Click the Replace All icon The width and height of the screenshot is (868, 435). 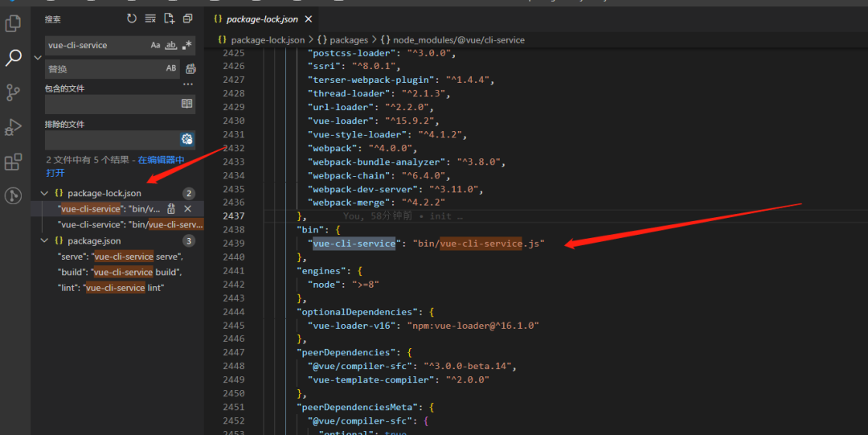coord(190,68)
